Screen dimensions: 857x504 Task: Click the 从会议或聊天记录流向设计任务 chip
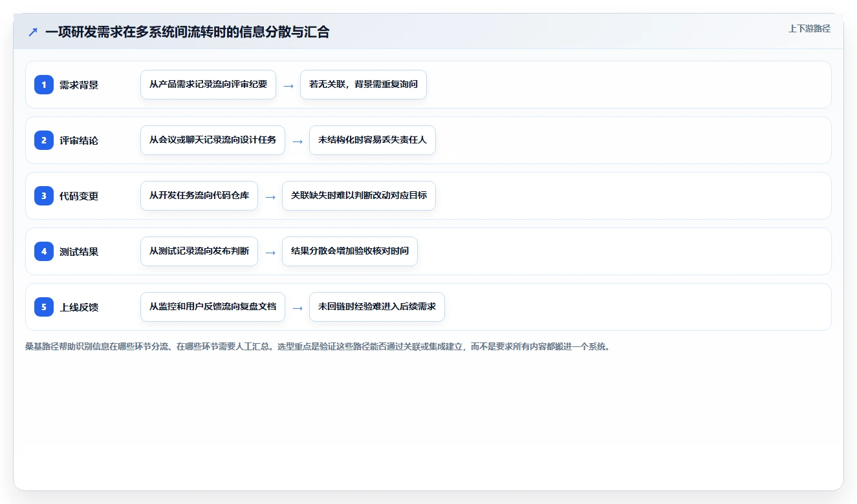213,140
